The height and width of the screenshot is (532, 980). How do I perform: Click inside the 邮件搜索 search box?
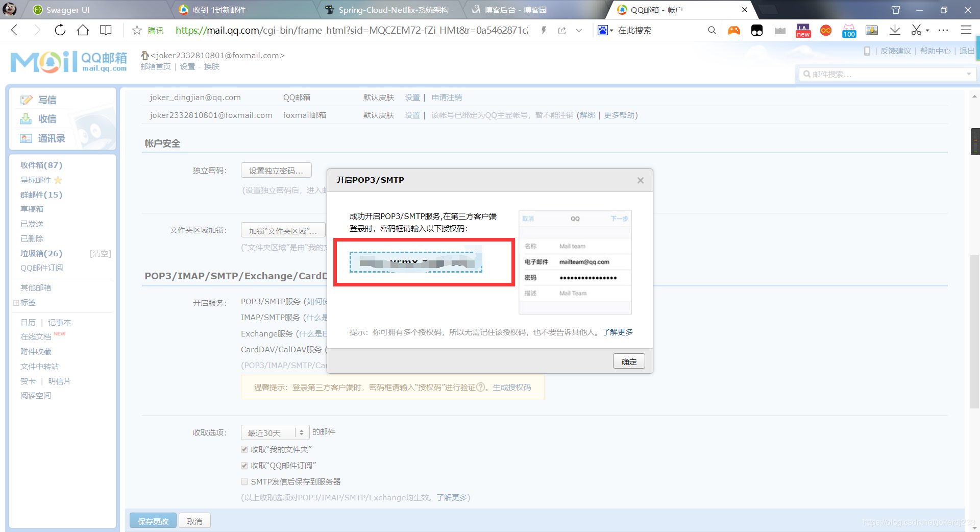[883, 74]
